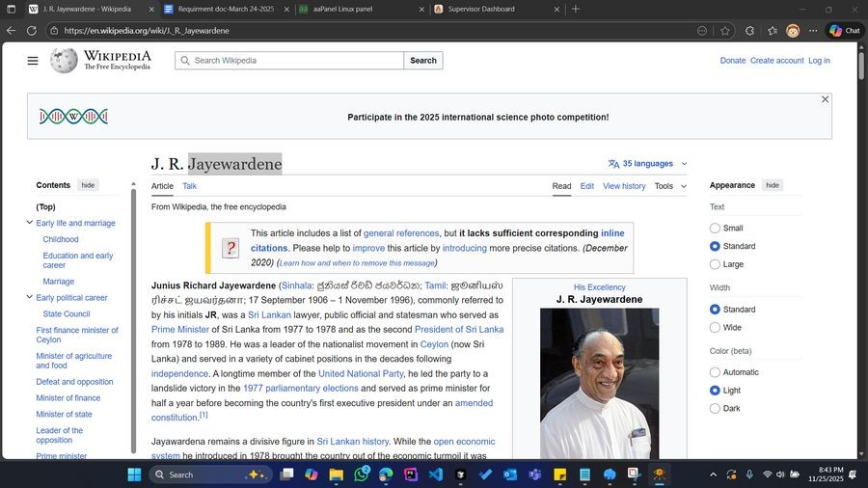
Task: Open browser settings and more ellipsis menu
Action: click(x=813, y=31)
